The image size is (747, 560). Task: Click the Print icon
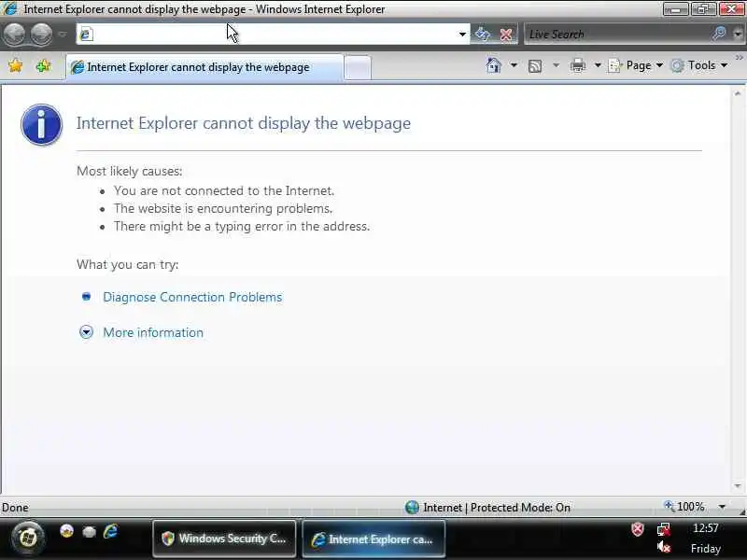(x=577, y=65)
